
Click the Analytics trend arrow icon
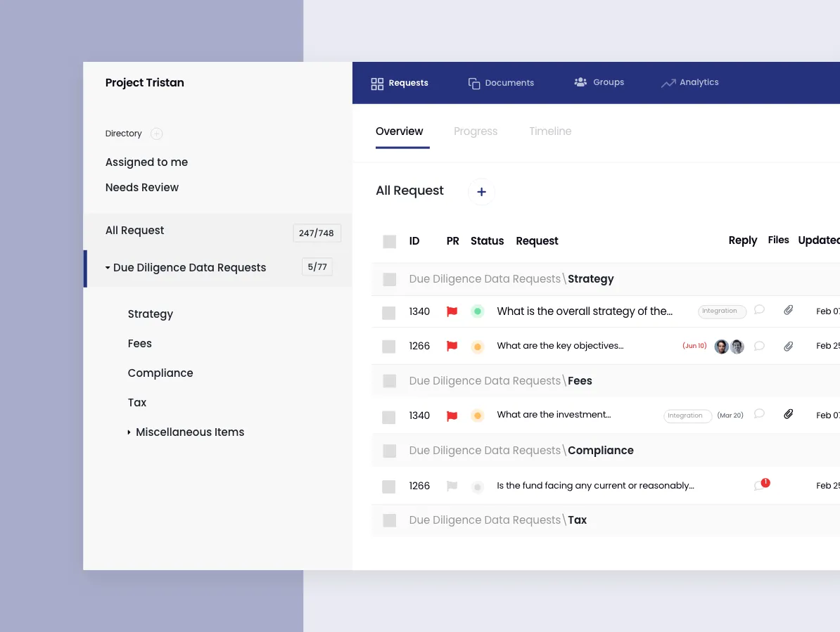668,83
